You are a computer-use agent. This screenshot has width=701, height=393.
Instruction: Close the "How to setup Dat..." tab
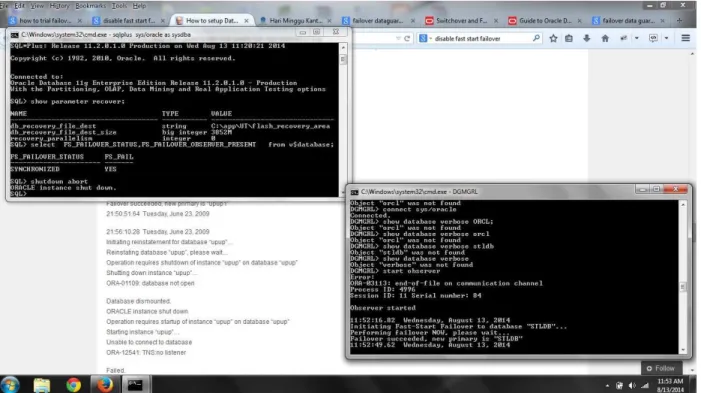pyautogui.click(x=246, y=21)
